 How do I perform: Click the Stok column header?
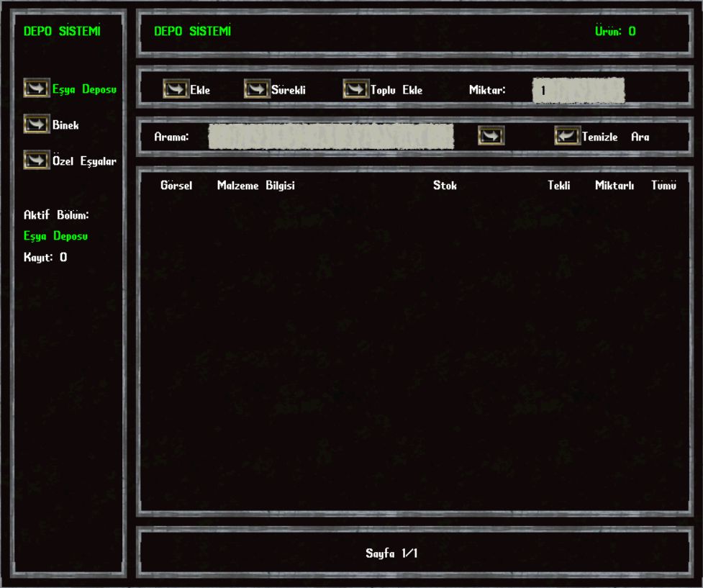[445, 185]
